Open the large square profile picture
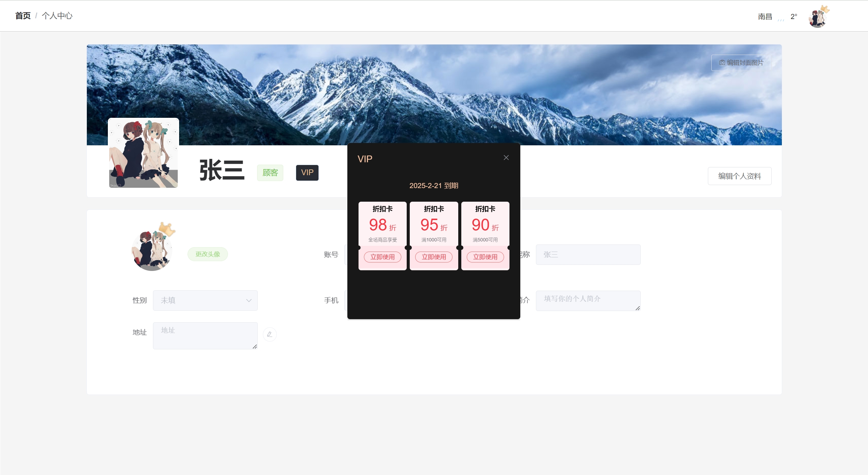Viewport: 868px width, 475px height. point(143,153)
